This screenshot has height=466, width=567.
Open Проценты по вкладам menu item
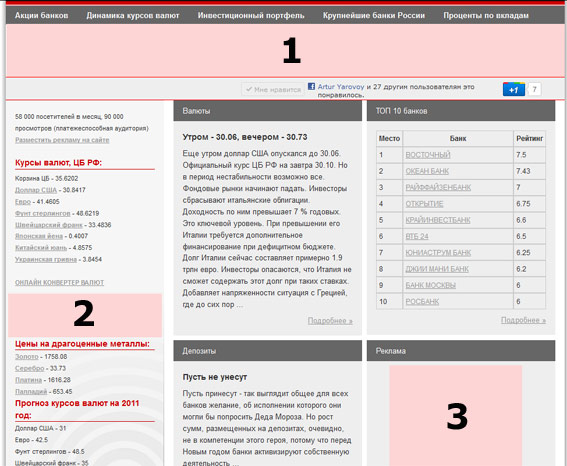point(486,16)
